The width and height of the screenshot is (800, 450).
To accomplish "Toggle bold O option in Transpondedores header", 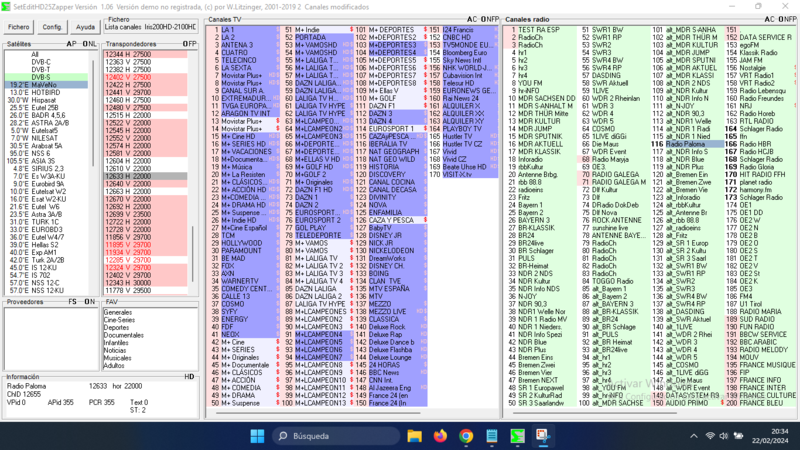I will (185, 44).
